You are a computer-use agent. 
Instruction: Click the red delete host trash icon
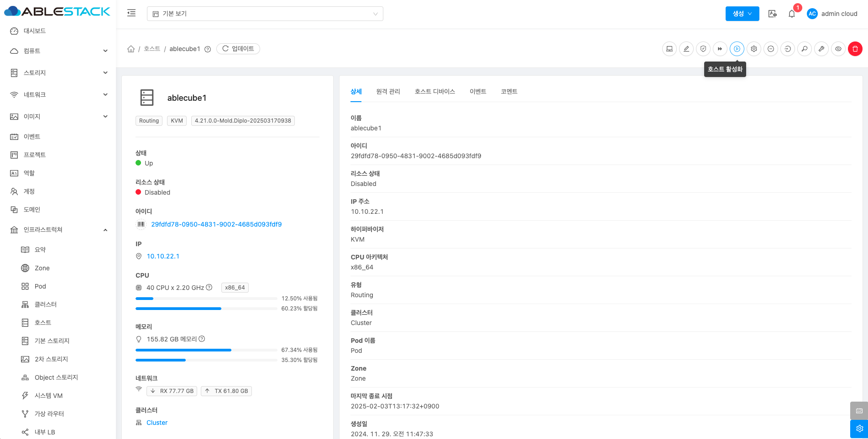[855, 49]
